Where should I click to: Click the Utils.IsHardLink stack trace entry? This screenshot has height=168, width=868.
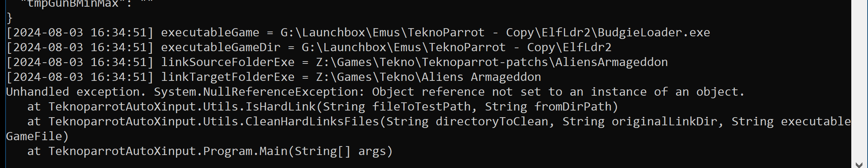coord(182,107)
